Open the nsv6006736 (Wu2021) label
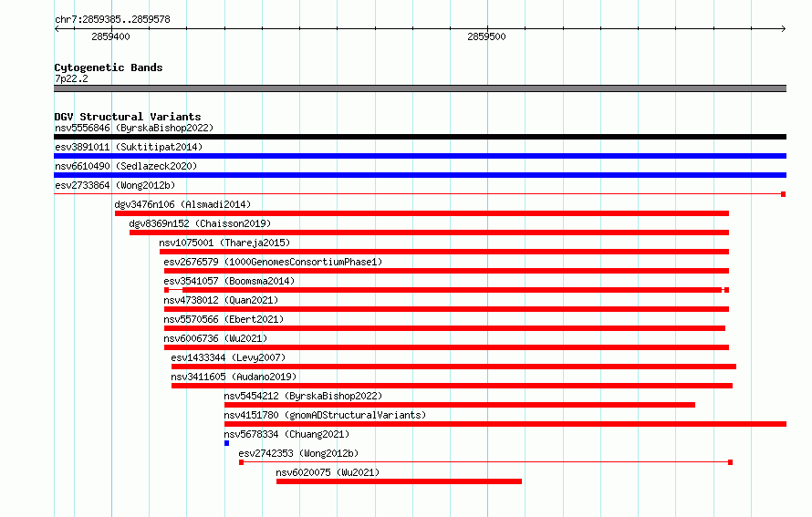Viewport: 812px width, 517px height. click(215, 338)
